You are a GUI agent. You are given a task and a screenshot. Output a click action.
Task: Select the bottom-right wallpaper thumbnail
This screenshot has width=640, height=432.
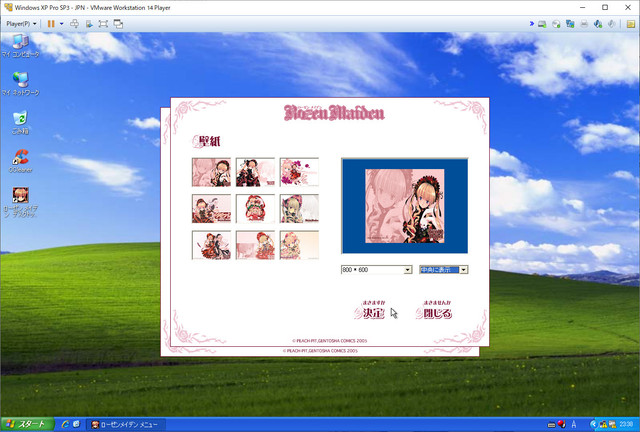click(x=299, y=245)
